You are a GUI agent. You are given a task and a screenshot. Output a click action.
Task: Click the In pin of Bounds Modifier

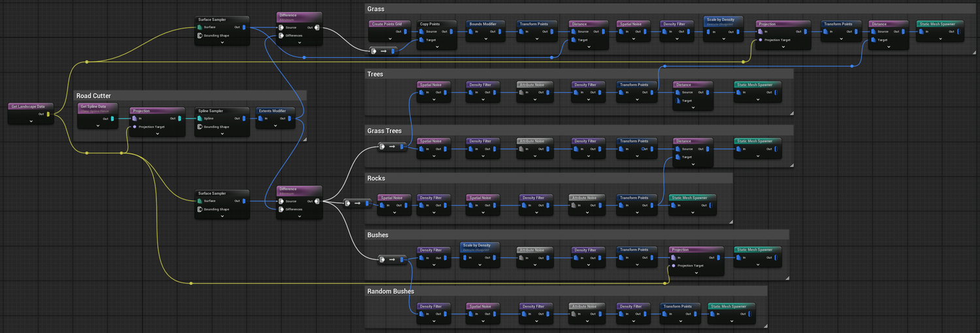[471, 31]
